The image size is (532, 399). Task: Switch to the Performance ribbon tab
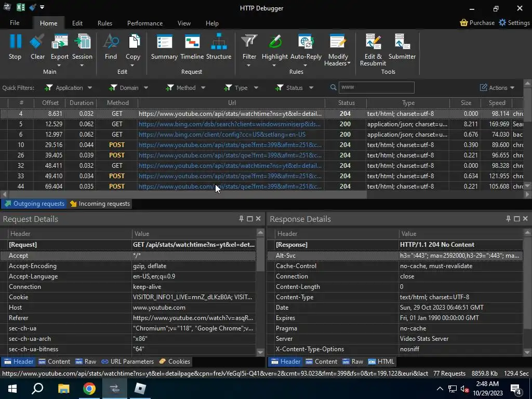click(x=145, y=23)
